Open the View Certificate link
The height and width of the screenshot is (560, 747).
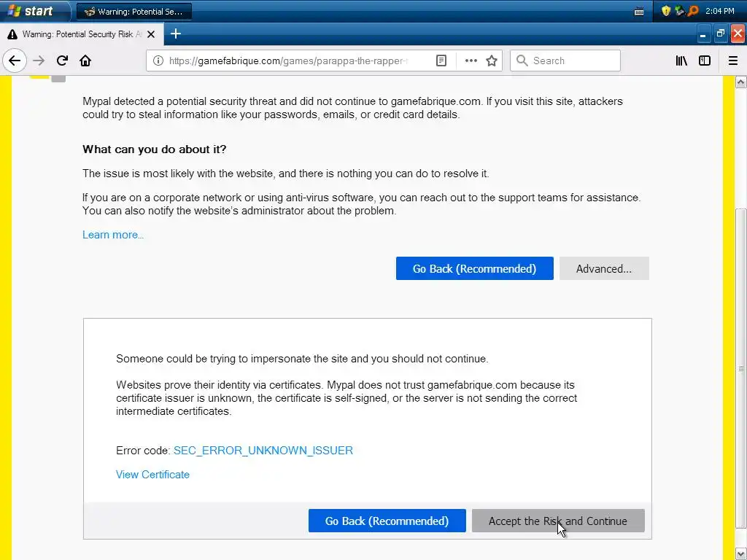pos(152,475)
